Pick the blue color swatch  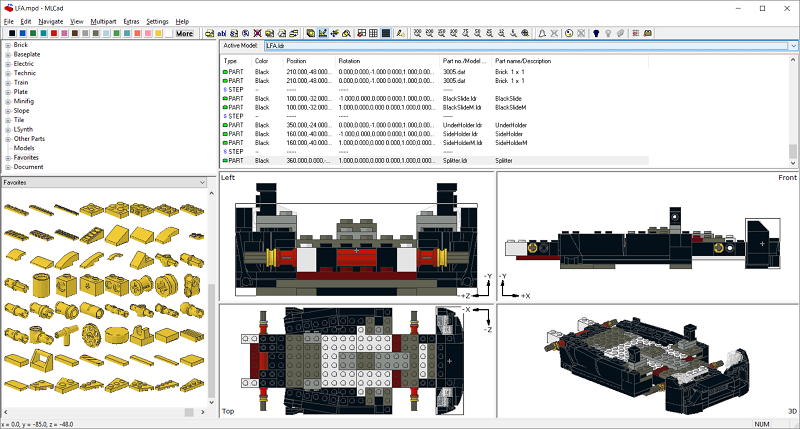pyautogui.click(x=22, y=33)
